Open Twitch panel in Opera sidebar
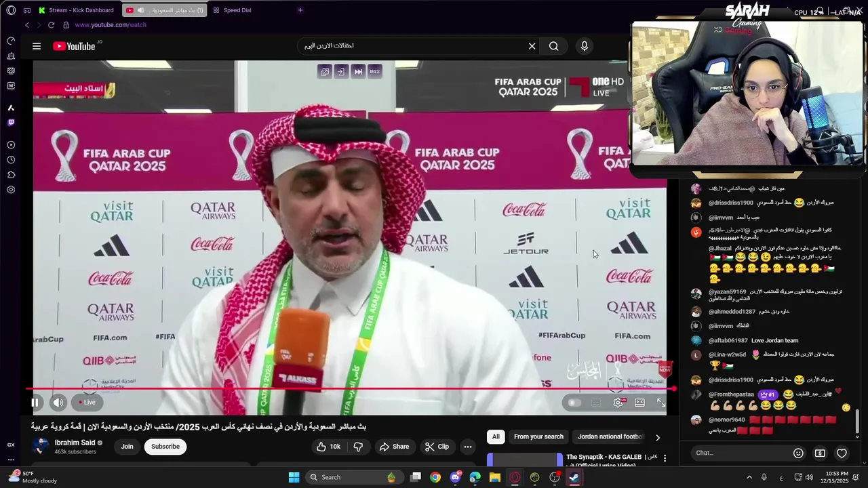Viewport: 868px width, 488px height. (11, 123)
